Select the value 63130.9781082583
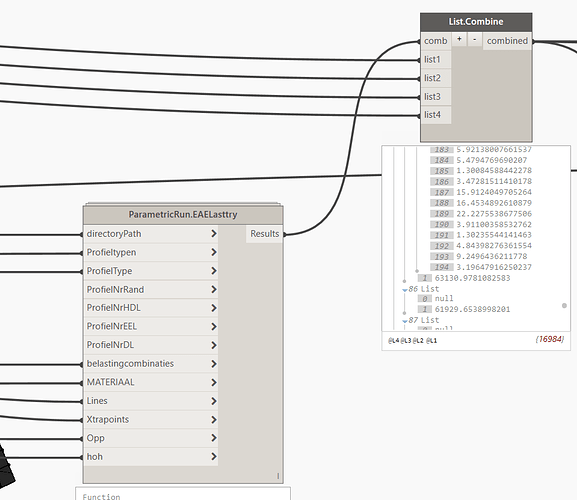Screen dimensions: 577x500 472,278
